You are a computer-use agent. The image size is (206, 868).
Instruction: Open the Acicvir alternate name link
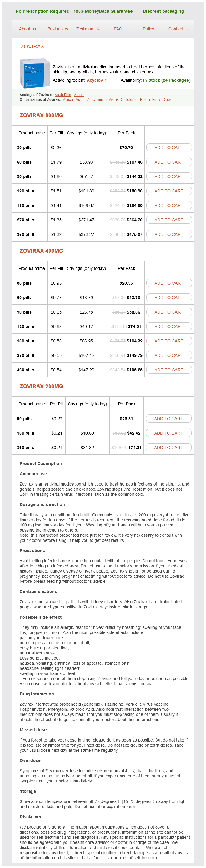(68, 100)
